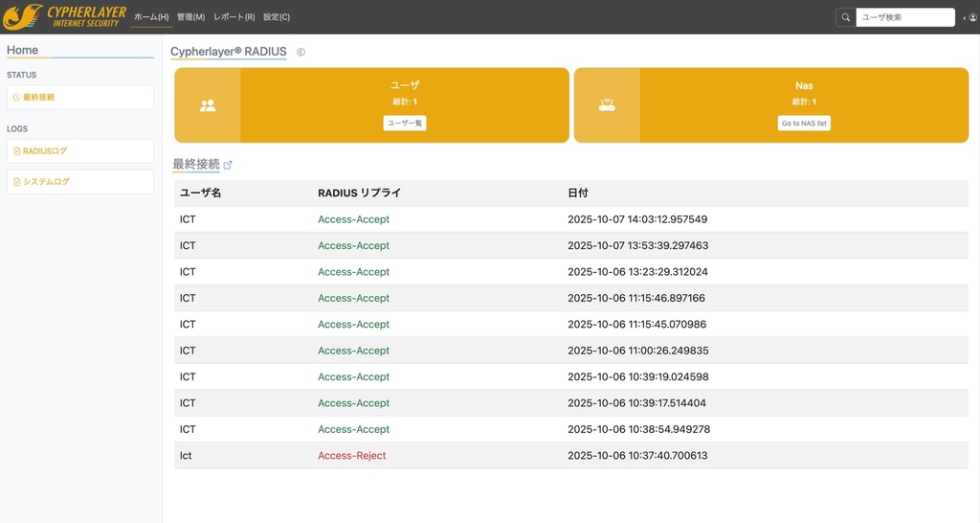Open システムログ in the sidebar
This screenshot has height=523, width=980.
pos(46,182)
